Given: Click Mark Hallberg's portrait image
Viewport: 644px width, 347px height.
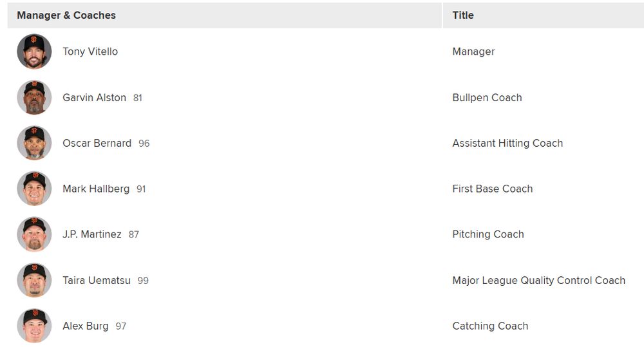Looking at the screenshot, I should [x=34, y=189].
